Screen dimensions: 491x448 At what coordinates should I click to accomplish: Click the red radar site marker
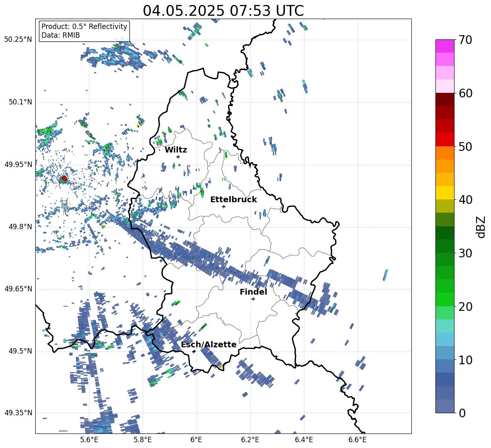(64, 178)
